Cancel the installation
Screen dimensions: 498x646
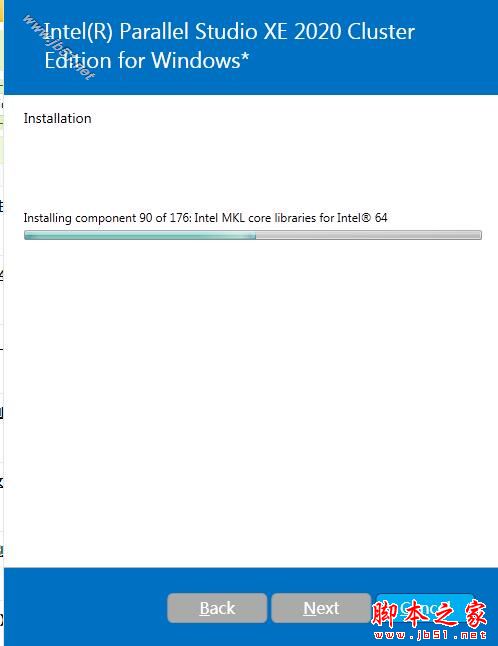coord(425,608)
